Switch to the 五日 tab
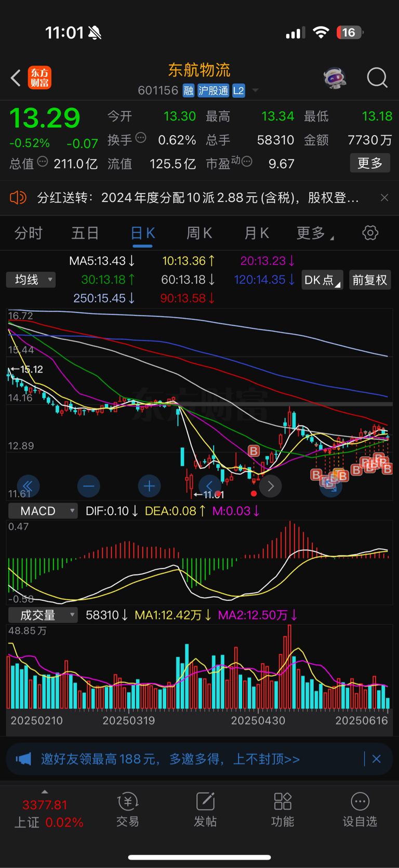This screenshot has height=868, width=399. coord(85,233)
